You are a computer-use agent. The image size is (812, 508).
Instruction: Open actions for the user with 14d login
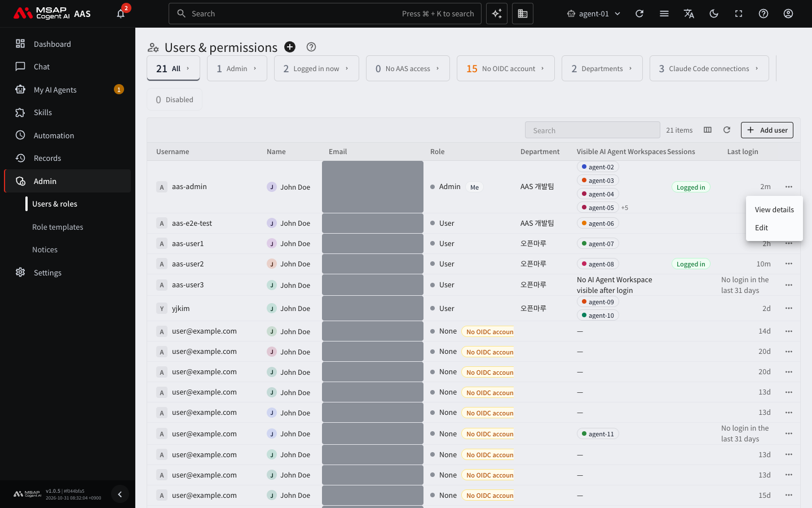[x=789, y=331]
